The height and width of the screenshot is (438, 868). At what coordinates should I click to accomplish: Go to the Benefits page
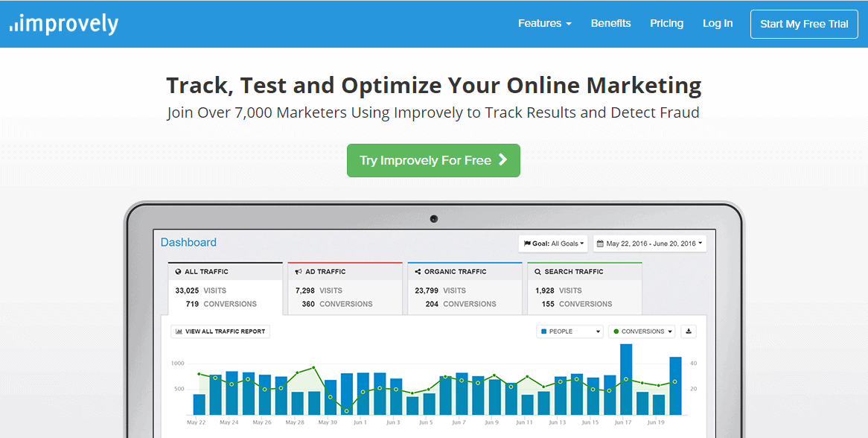coord(610,23)
